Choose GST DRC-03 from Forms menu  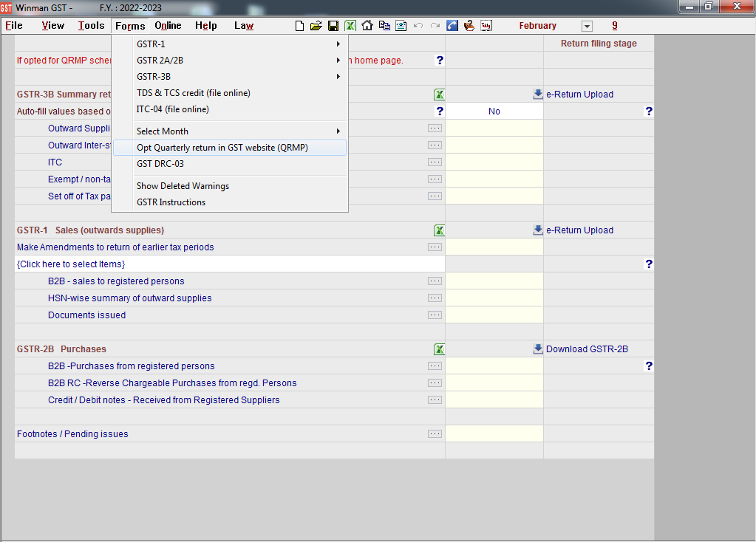160,164
